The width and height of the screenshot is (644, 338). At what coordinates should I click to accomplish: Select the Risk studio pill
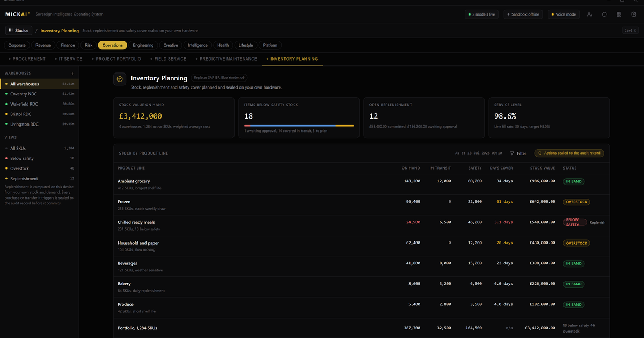click(x=89, y=45)
